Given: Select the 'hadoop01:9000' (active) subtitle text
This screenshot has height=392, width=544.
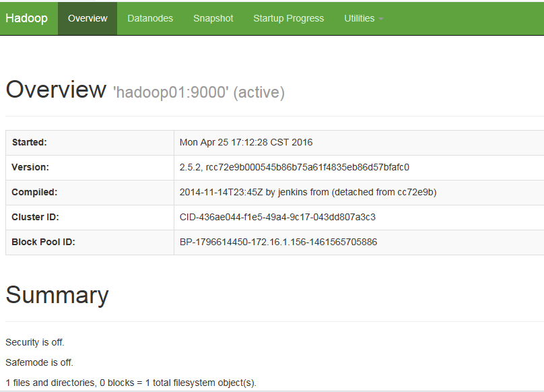Looking at the screenshot, I should (199, 93).
